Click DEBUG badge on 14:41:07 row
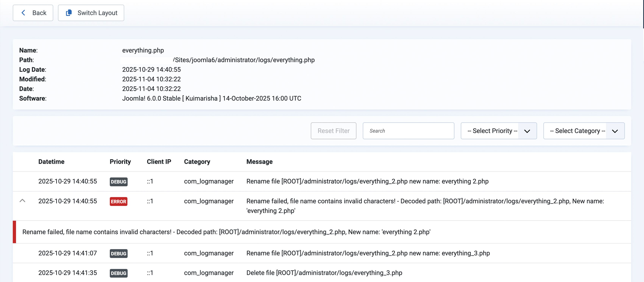 click(x=119, y=253)
